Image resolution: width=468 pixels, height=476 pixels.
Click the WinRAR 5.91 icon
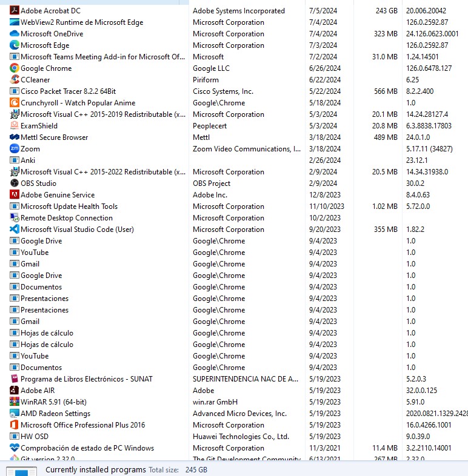(x=15, y=402)
